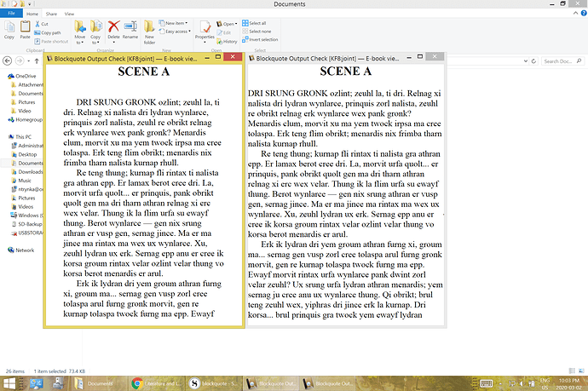Select Desktop under This PC
This screenshot has height=391, width=588.
(25, 154)
